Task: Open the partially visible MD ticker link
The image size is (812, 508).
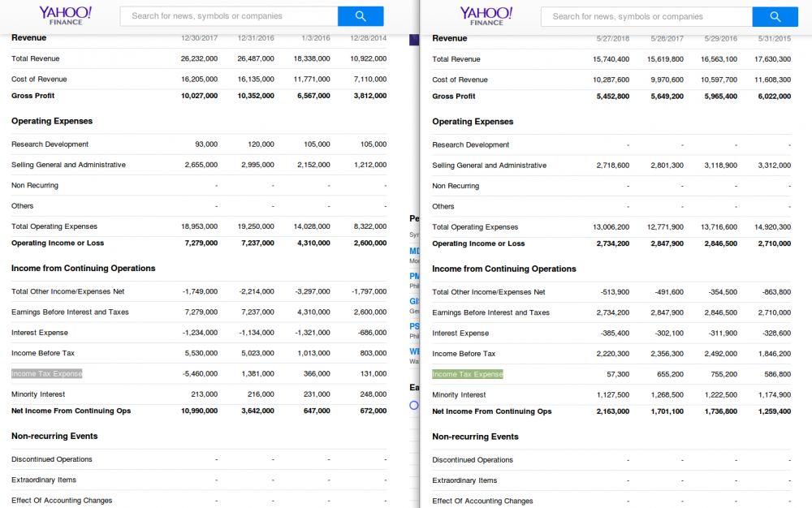Action: pos(415,251)
